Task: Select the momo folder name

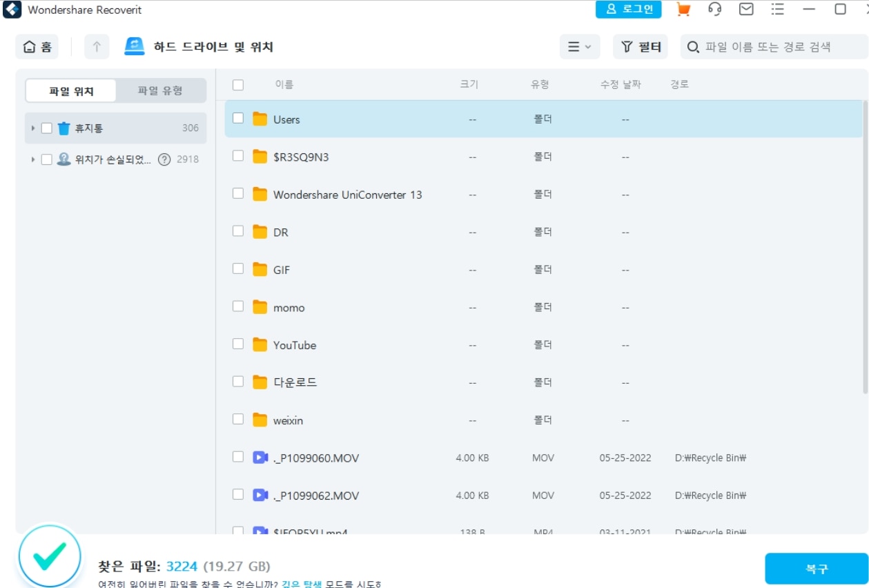Action: (x=289, y=308)
